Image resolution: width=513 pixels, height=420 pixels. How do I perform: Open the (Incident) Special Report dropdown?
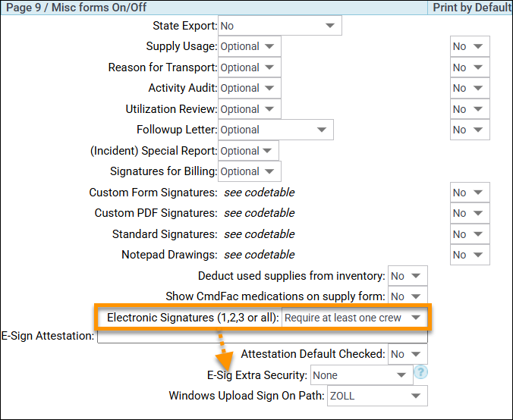248,151
